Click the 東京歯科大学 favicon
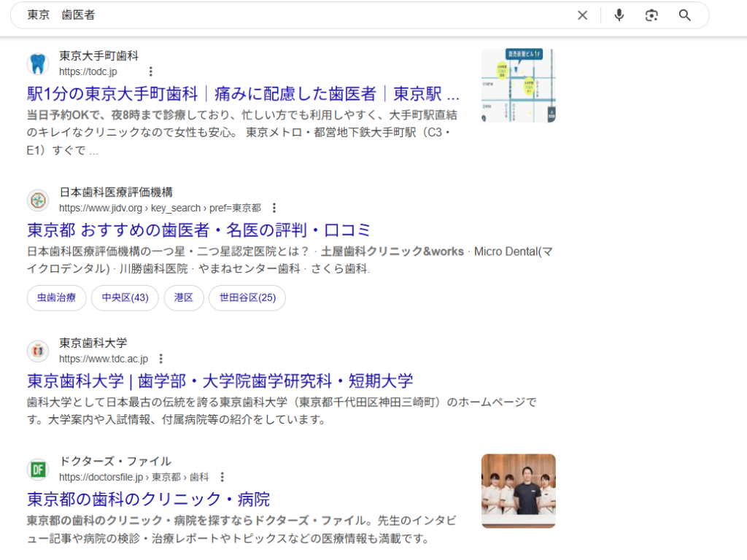This screenshot has height=560, width=747. click(38, 351)
